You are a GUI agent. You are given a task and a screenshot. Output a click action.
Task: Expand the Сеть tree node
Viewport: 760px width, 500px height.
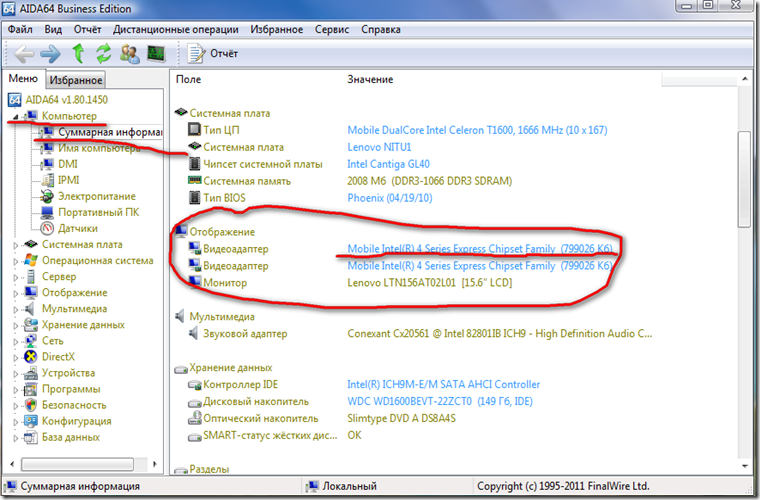(16, 342)
